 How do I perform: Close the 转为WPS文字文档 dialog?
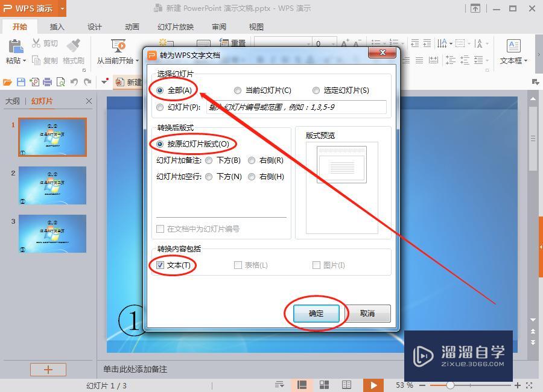[383, 52]
